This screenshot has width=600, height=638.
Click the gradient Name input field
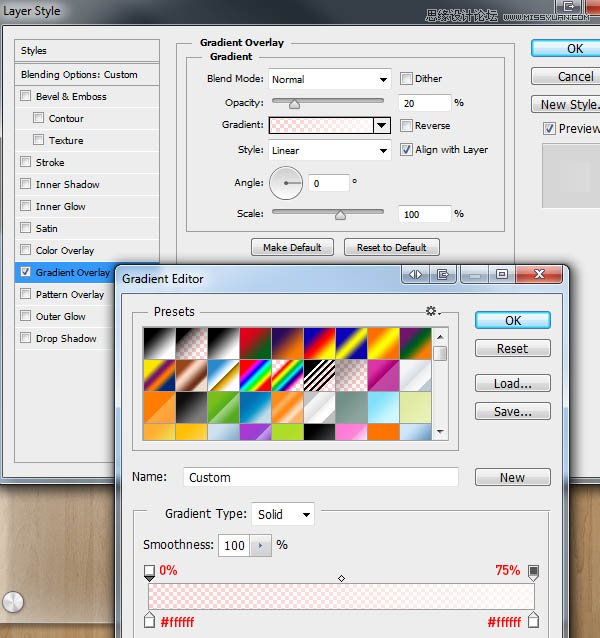[x=321, y=477]
